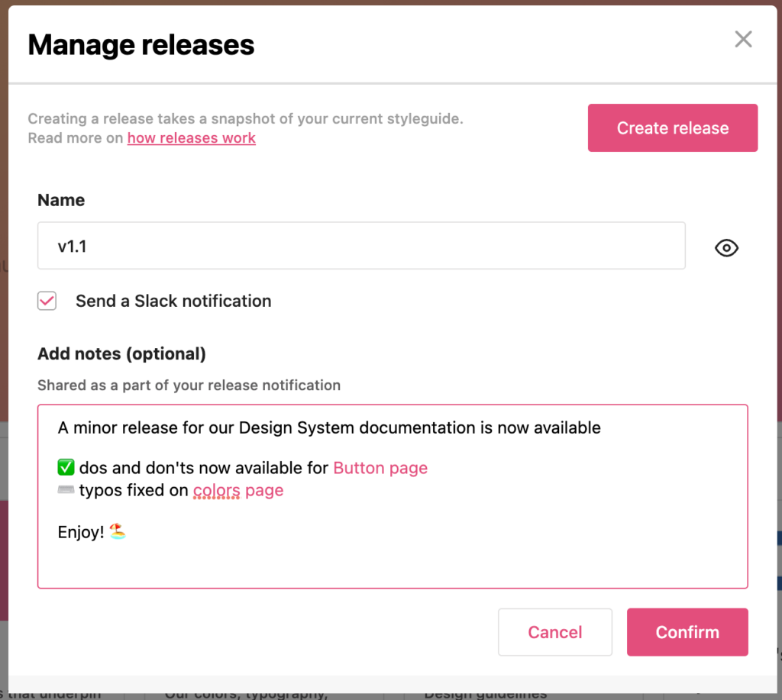Toggle the eye preview icon beside the Name field

pyautogui.click(x=726, y=247)
